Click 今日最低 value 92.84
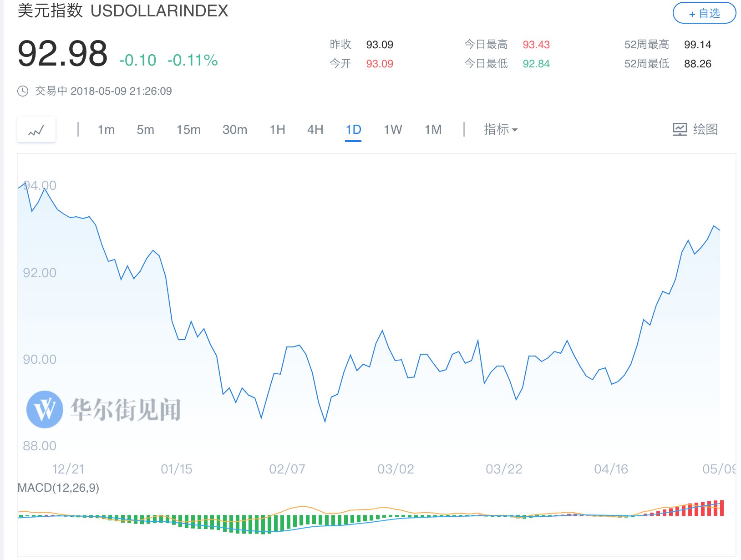This screenshot has width=741, height=560. (536, 64)
